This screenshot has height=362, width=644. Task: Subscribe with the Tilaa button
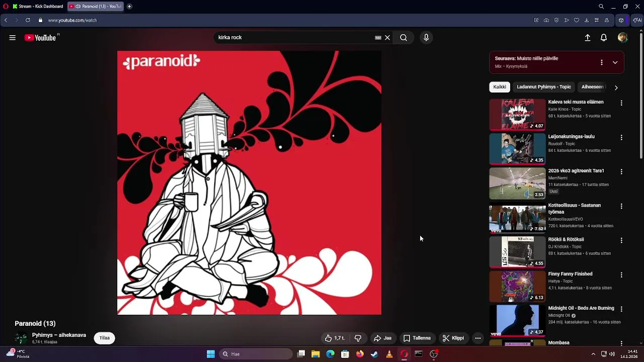tap(105, 338)
